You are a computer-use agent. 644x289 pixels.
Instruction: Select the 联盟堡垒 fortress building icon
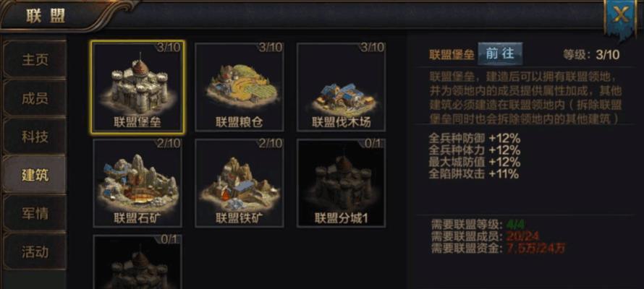[137, 87]
